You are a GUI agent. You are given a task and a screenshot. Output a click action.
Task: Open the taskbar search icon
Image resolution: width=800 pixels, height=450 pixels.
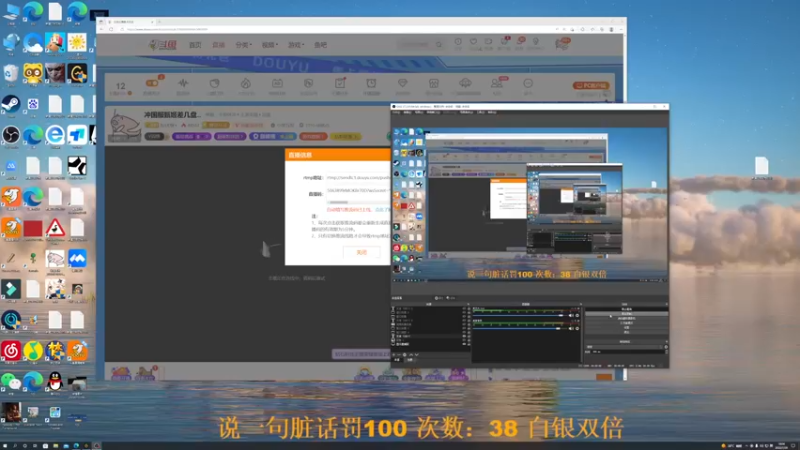(x=15, y=446)
